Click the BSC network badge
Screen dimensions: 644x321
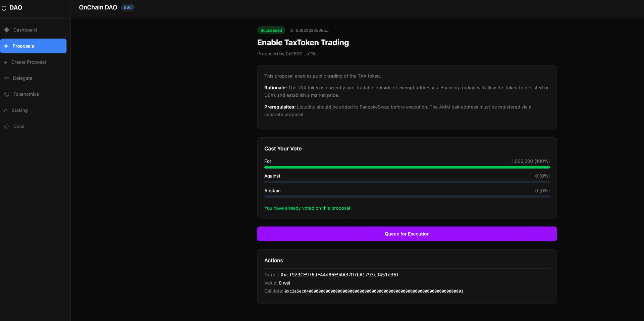(128, 7)
